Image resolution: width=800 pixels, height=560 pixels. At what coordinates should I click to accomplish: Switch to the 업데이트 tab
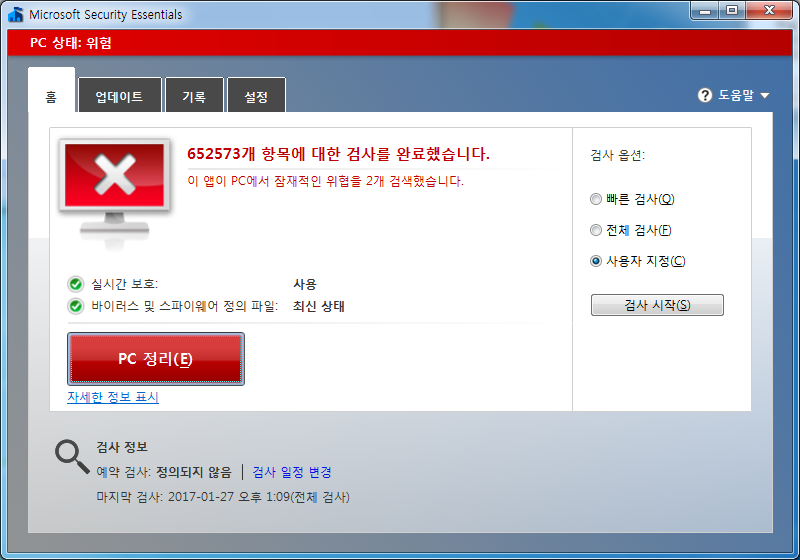(x=119, y=97)
